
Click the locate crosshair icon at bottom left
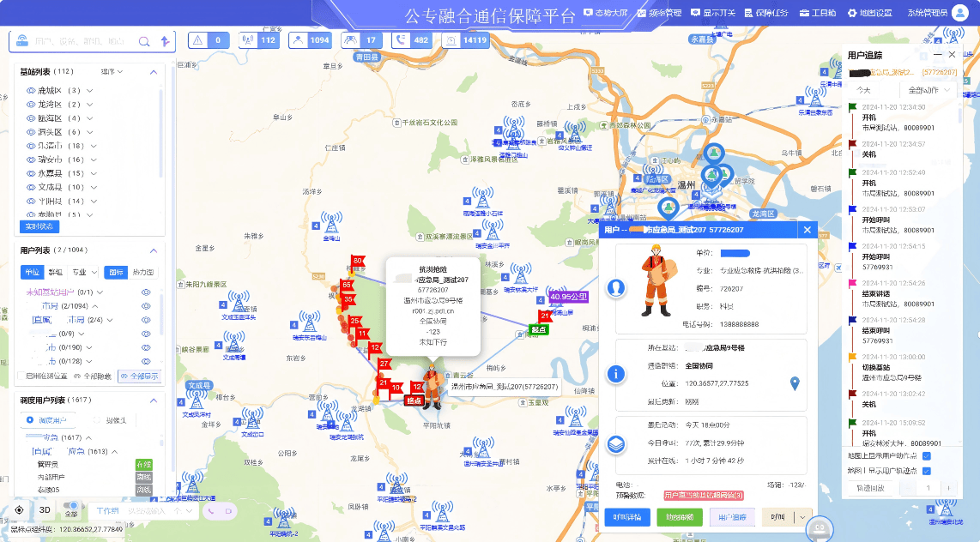[x=20, y=509]
